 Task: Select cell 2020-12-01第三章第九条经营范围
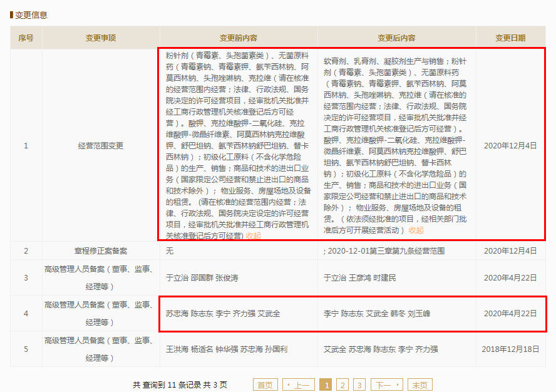[x=396, y=251]
